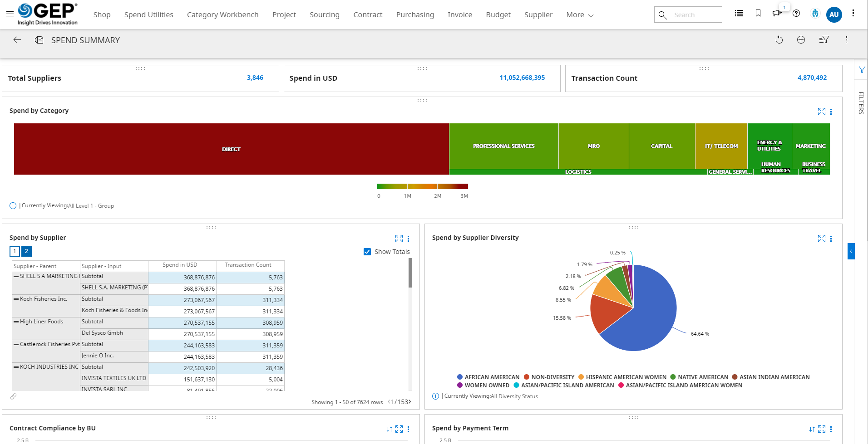Open help with the question mark icon
The image size is (868, 444).
click(x=796, y=13)
